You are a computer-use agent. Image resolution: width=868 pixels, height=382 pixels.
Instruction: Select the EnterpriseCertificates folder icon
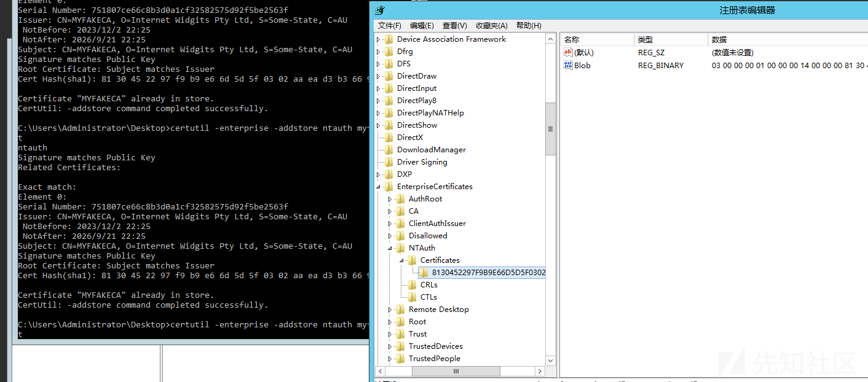[389, 187]
